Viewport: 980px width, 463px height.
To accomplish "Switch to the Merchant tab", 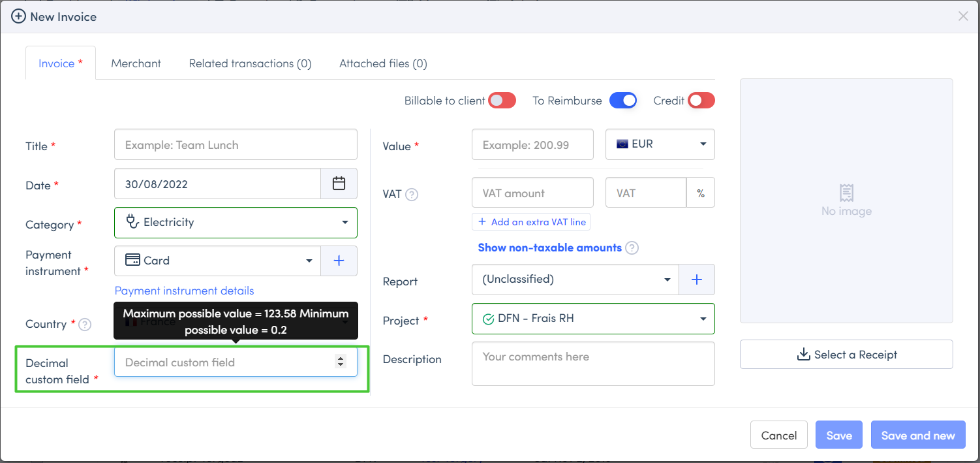I will click(x=136, y=63).
